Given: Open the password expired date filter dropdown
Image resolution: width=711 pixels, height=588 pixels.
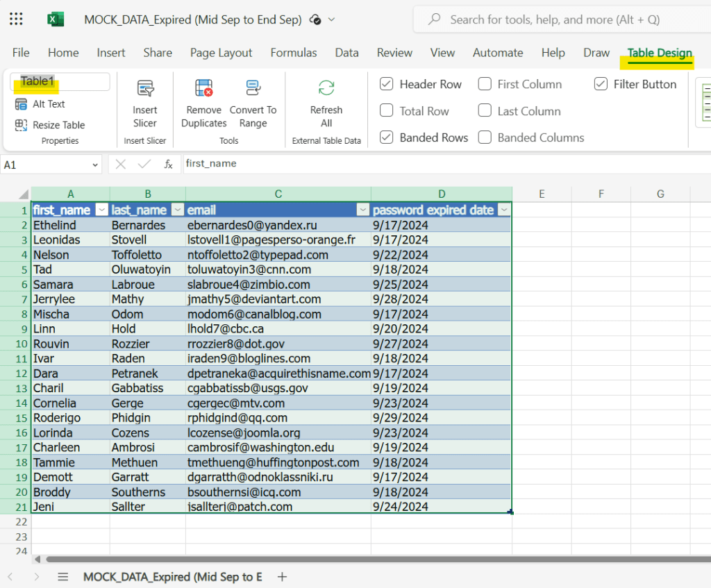Looking at the screenshot, I should (503, 210).
